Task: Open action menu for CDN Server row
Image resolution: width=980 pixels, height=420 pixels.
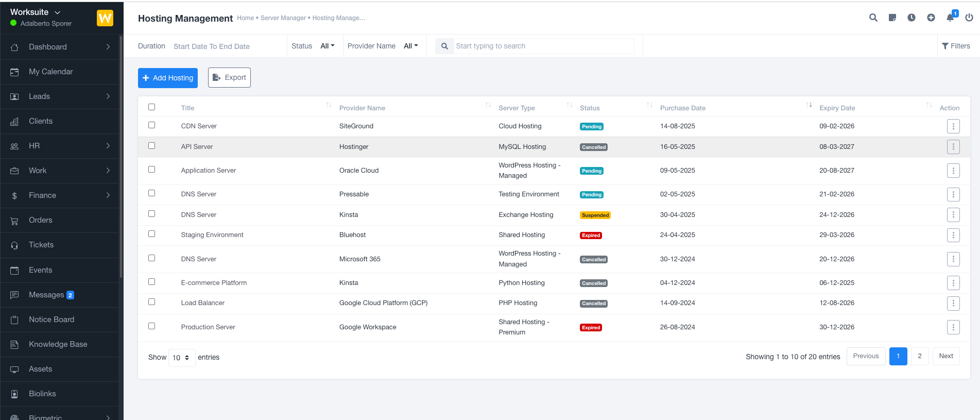Action: pos(953,126)
